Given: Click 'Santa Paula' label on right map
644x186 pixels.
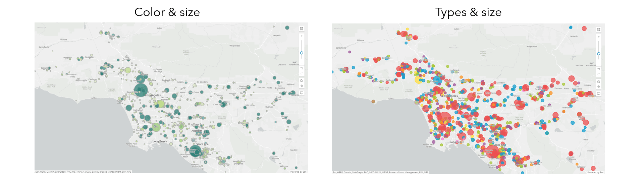Looking at the screenshot, I should [341, 48].
